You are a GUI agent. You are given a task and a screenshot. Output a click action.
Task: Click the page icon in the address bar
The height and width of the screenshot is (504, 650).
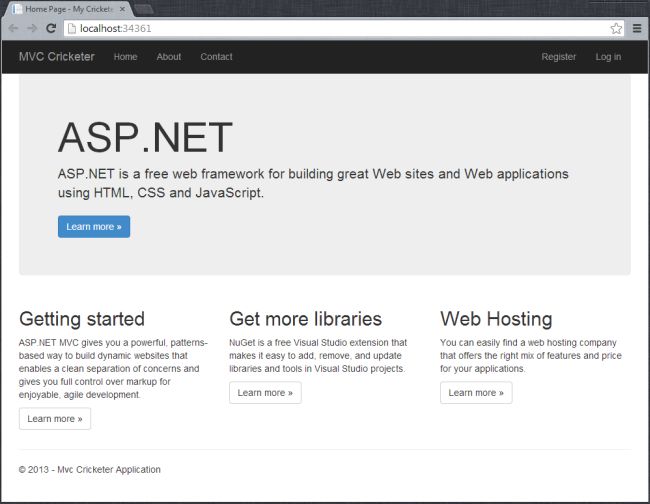point(72,28)
